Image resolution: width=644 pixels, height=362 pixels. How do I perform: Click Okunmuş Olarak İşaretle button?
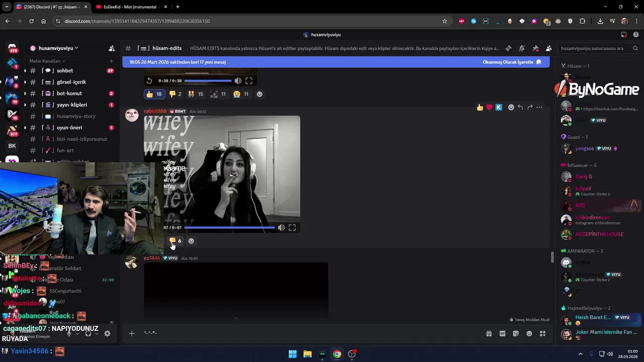click(512, 62)
